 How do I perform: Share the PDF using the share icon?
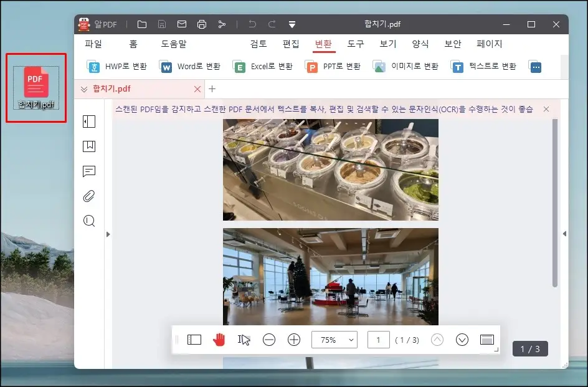(x=221, y=24)
